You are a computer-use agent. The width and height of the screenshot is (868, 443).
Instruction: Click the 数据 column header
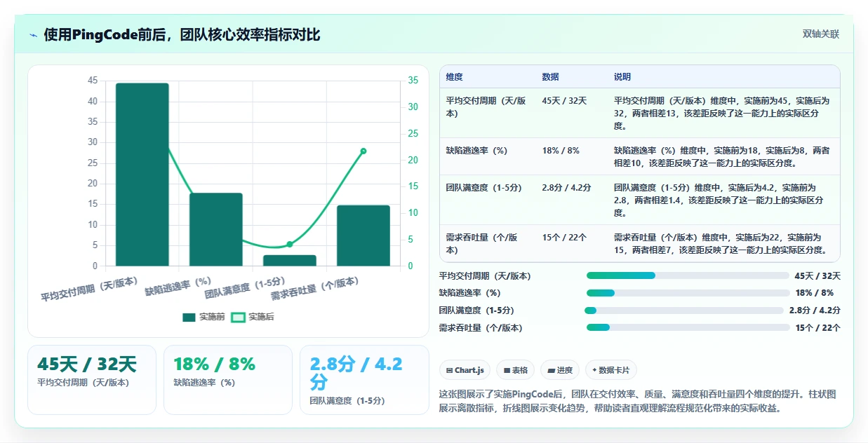[x=551, y=77]
